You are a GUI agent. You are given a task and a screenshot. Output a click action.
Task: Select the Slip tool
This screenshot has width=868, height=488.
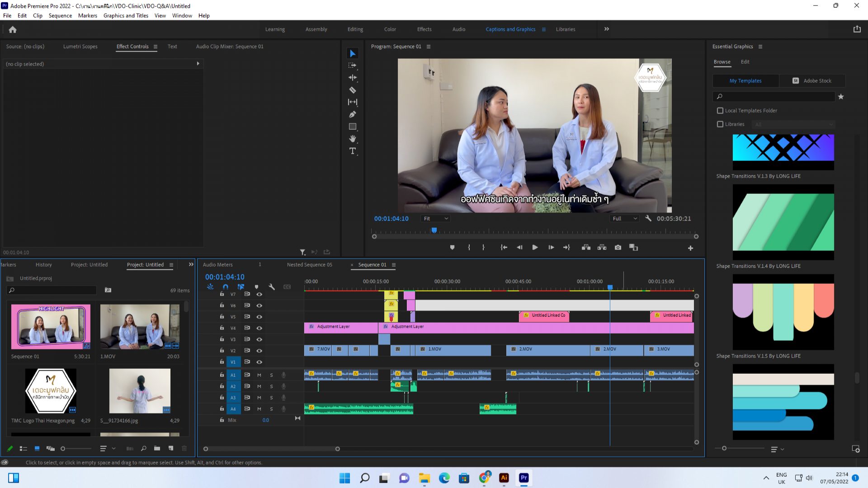[x=353, y=102]
